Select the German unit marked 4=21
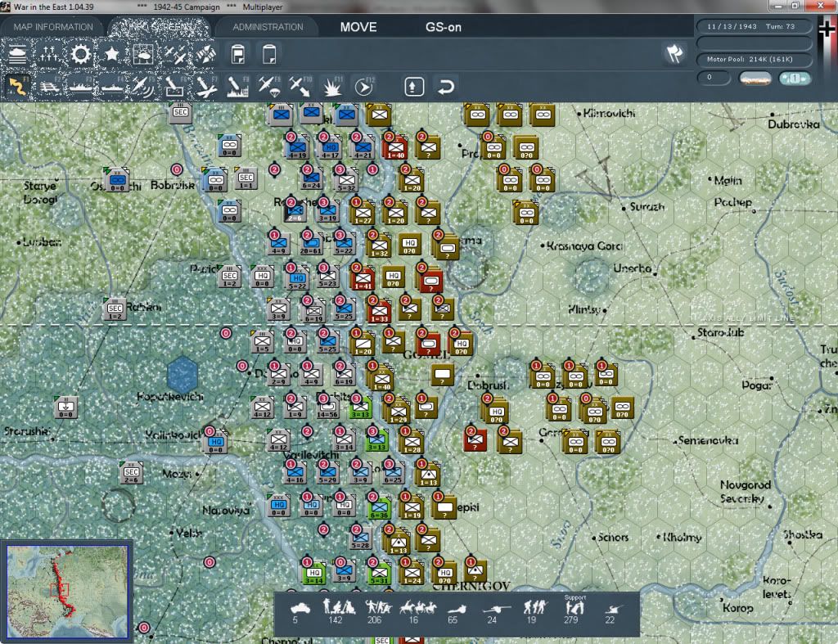Image resolution: width=838 pixels, height=644 pixels. tap(363, 148)
